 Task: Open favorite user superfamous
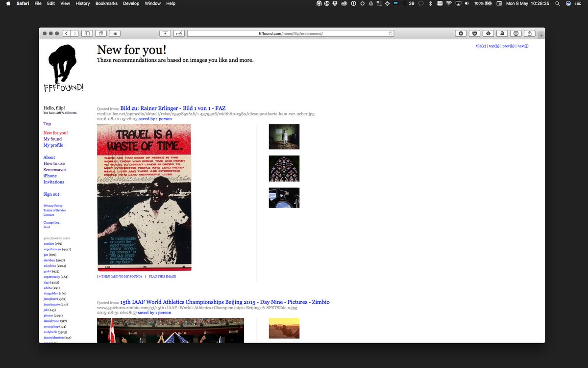(52, 250)
